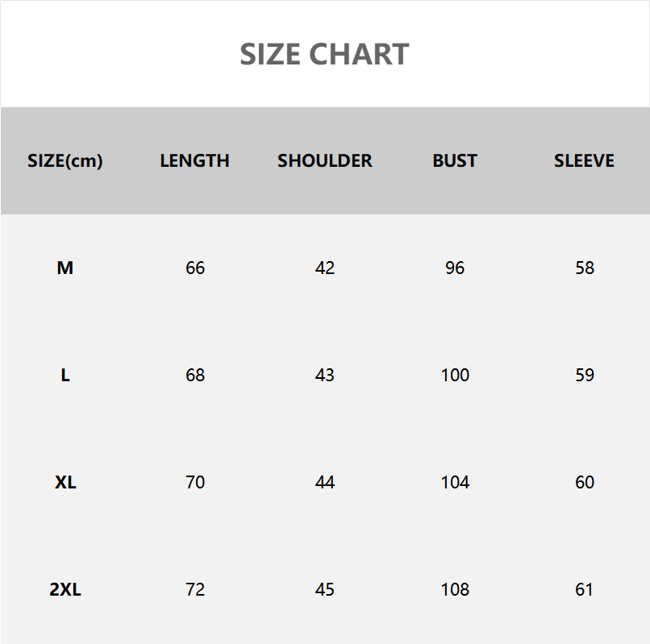The image size is (650, 644).
Task: Click shoulder value 45 for size 2XL
Action: 325,589
